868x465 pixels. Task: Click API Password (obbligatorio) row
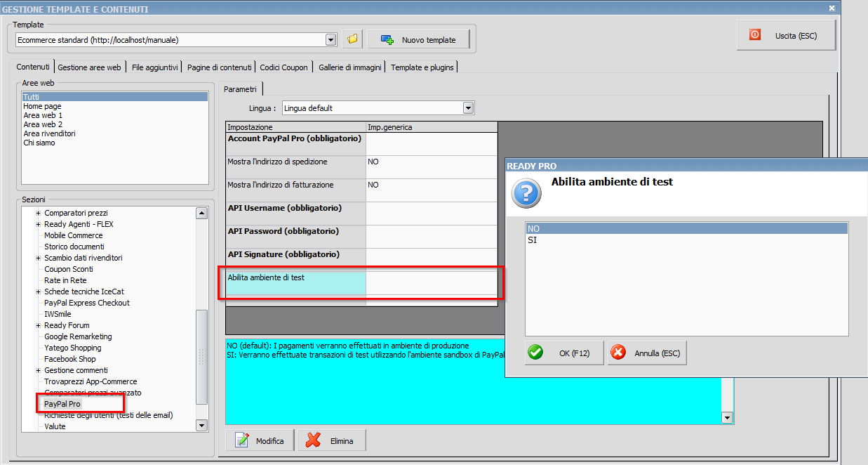tap(361, 237)
